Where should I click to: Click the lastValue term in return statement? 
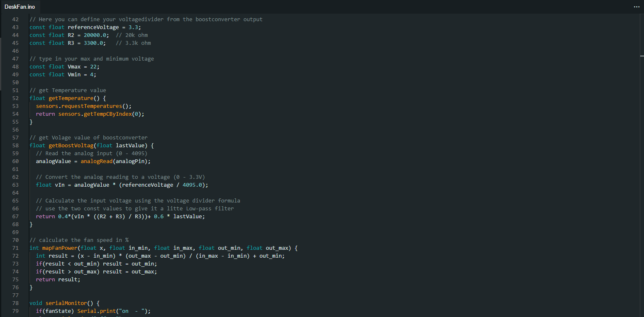(x=187, y=216)
